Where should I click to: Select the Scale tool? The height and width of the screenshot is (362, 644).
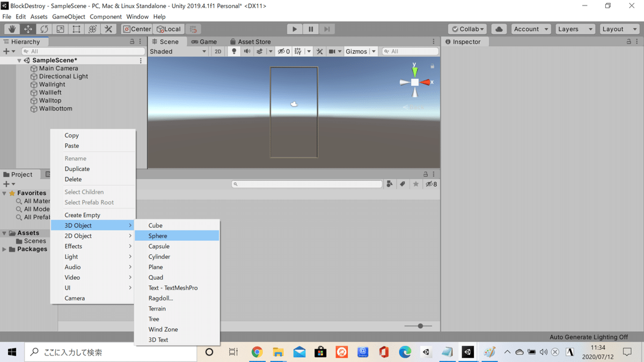pyautogui.click(x=60, y=29)
